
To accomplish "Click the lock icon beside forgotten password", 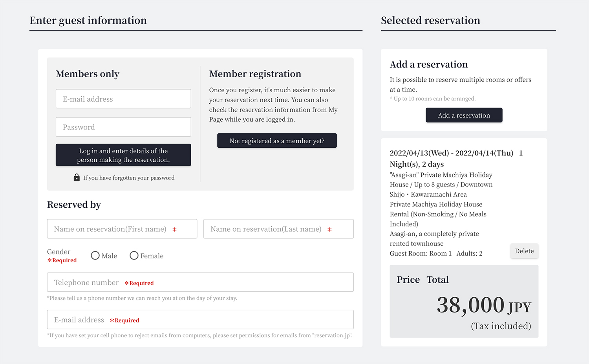I will pyautogui.click(x=77, y=177).
